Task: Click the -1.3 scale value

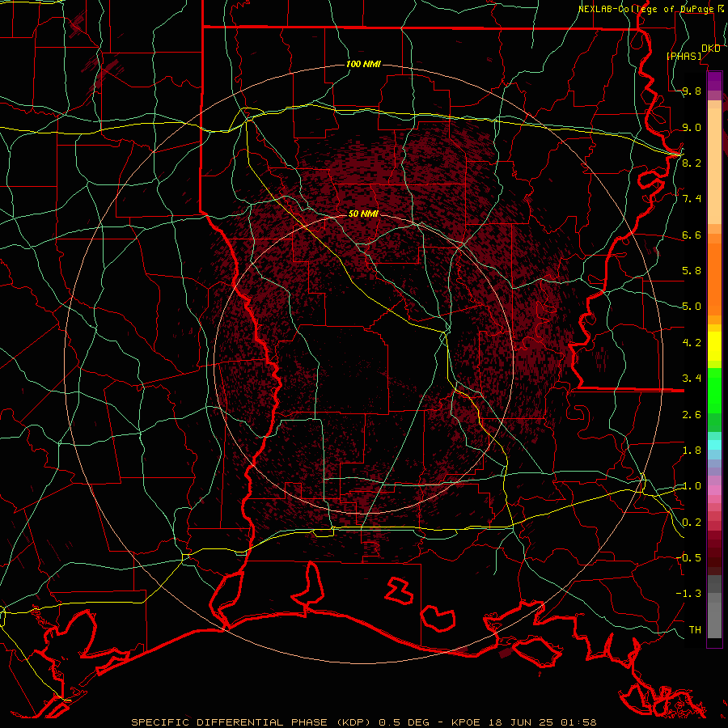Action: click(688, 594)
